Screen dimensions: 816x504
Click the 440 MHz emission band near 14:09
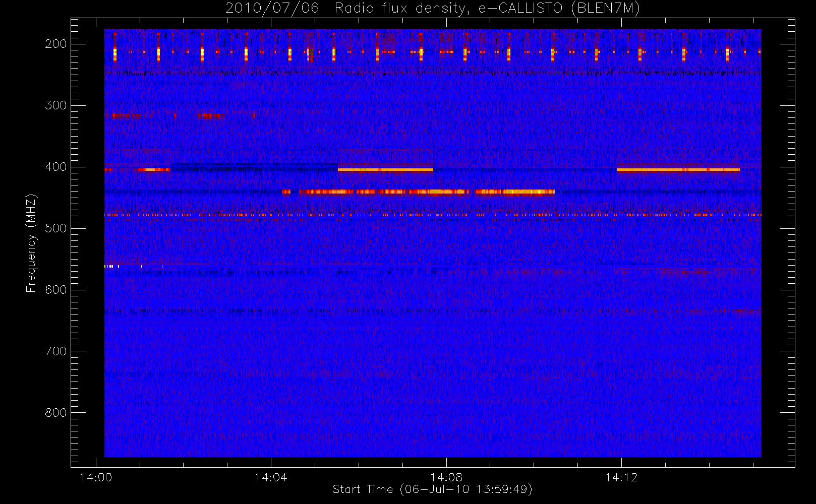tap(515, 192)
